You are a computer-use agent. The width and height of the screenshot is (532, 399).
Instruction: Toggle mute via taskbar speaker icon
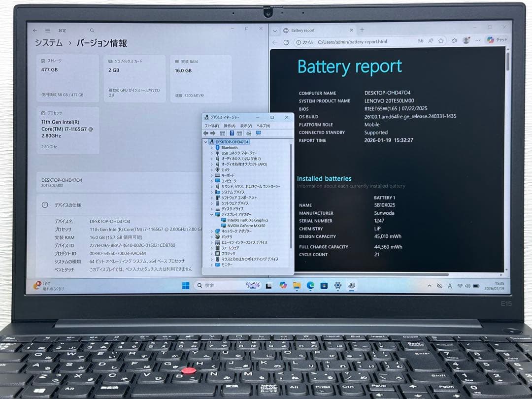click(x=468, y=286)
